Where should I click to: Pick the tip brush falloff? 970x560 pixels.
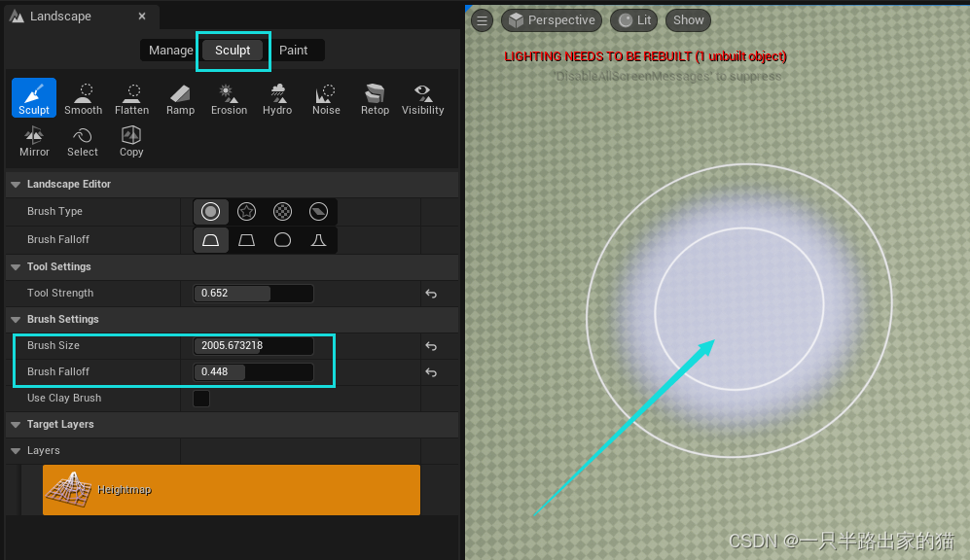point(318,240)
